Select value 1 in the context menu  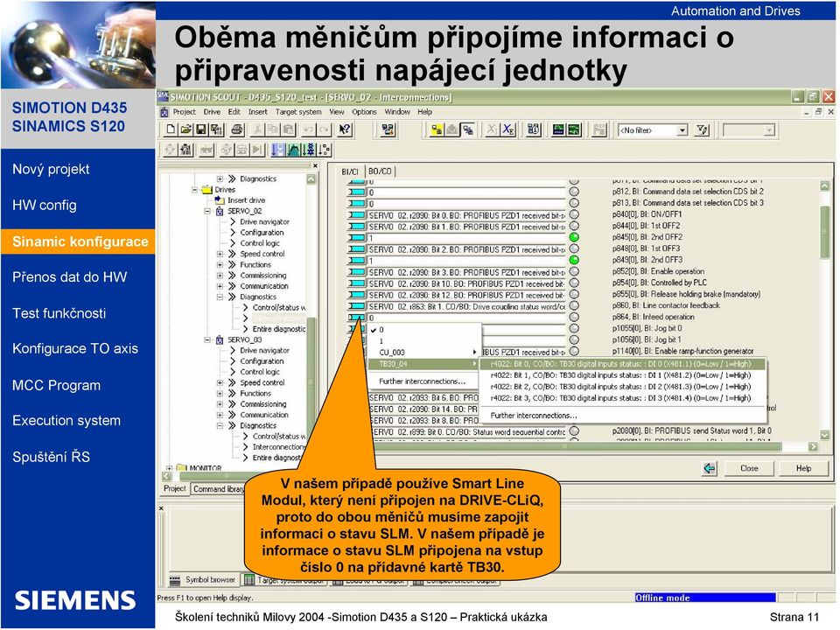coord(424,341)
